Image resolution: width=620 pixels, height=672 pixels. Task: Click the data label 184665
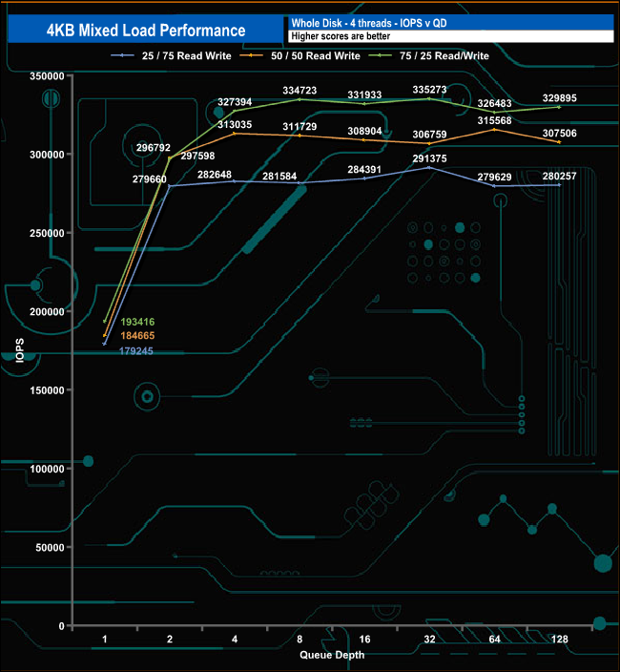137,336
